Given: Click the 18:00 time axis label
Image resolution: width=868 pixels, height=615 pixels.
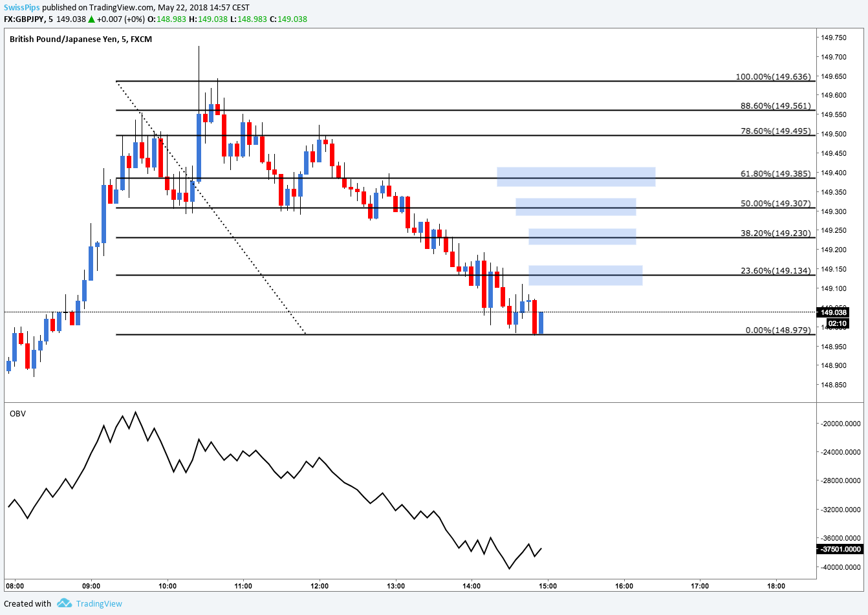Looking at the screenshot, I should 776,586.
